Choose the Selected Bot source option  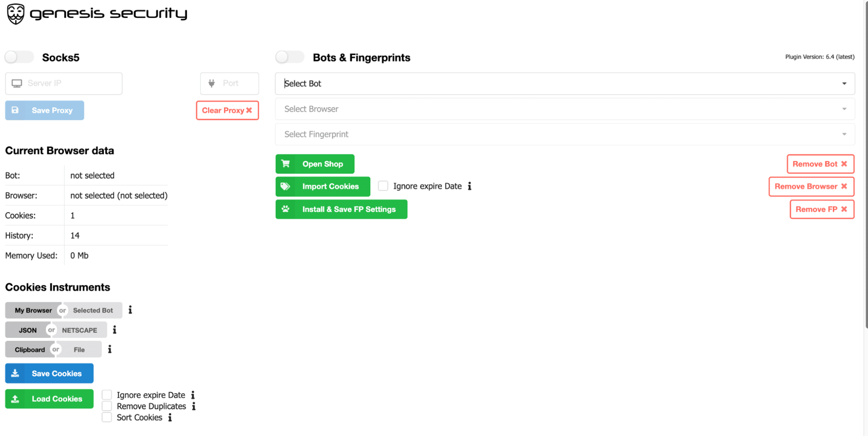[x=93, y=310]
